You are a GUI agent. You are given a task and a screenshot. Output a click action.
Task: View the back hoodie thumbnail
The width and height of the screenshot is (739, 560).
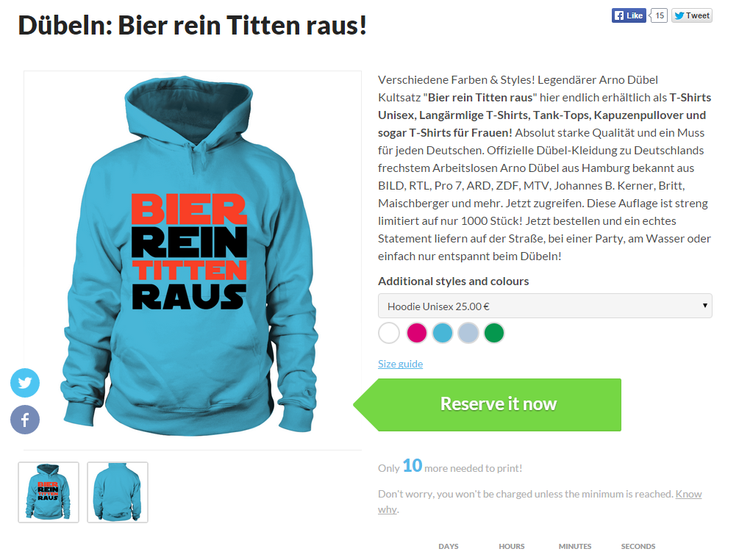coord(118,492)
